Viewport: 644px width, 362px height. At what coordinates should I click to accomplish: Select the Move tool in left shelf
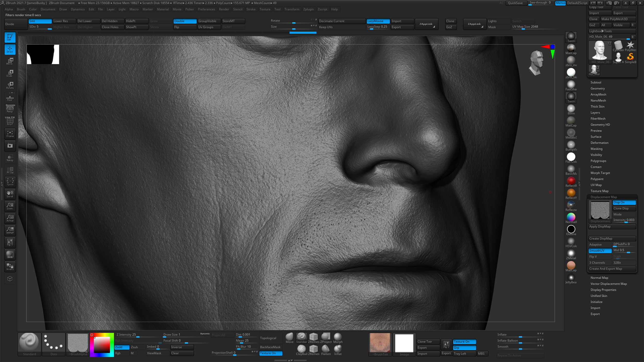coord(10,61)
